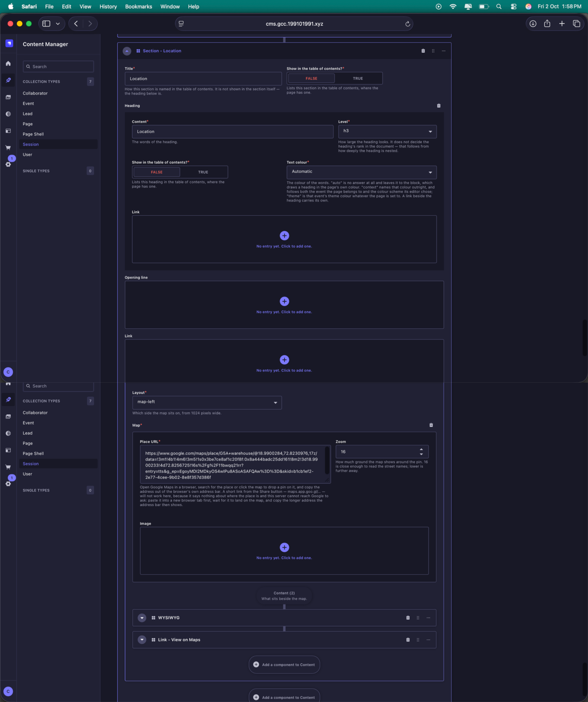Open more actions for the WYSIWYG row
Viewport: 588px width, 702px height.
tap(428, 617)
